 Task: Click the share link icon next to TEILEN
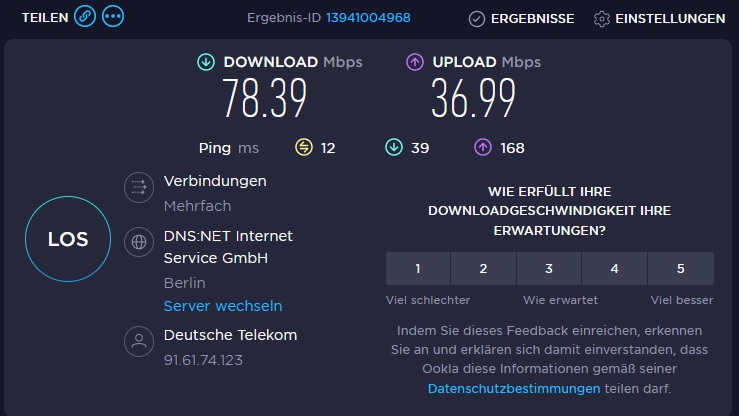tap(85, 16)
